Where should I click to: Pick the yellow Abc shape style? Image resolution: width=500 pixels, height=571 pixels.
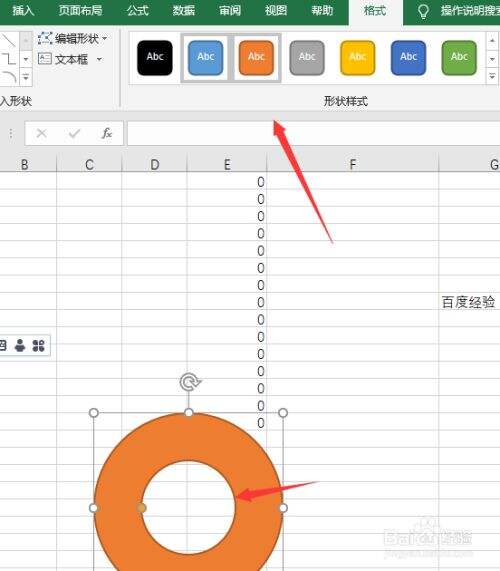358,58
